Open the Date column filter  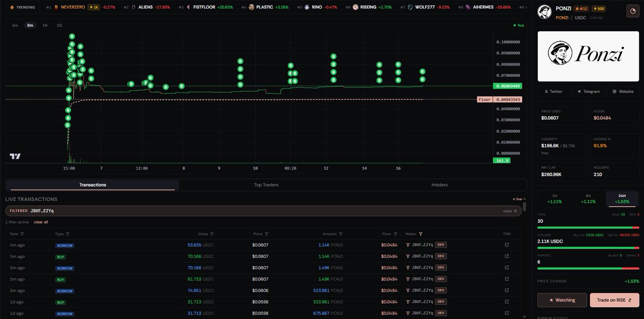pos(22,234)
